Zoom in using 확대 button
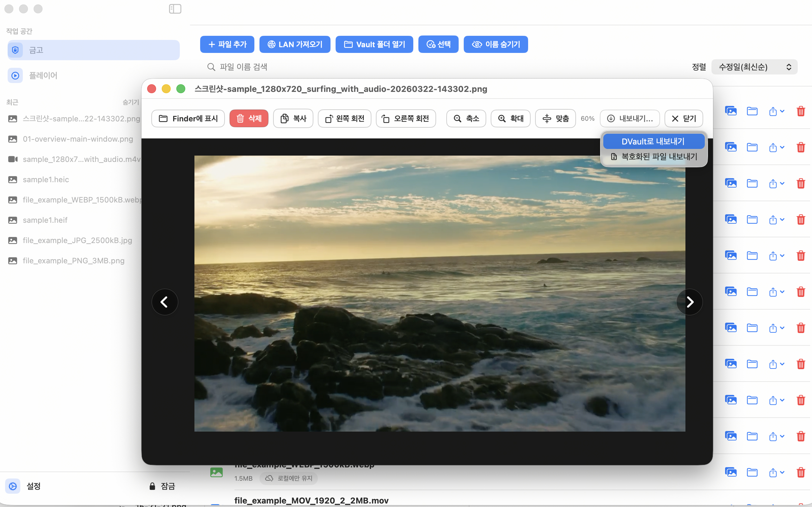The image size is (812, 507). [x=510, y=119]
